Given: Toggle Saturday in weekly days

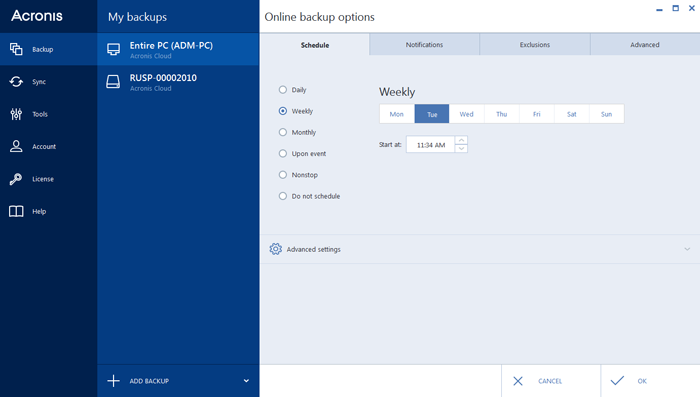Looking at the screenshot, I should coord(571,114).
